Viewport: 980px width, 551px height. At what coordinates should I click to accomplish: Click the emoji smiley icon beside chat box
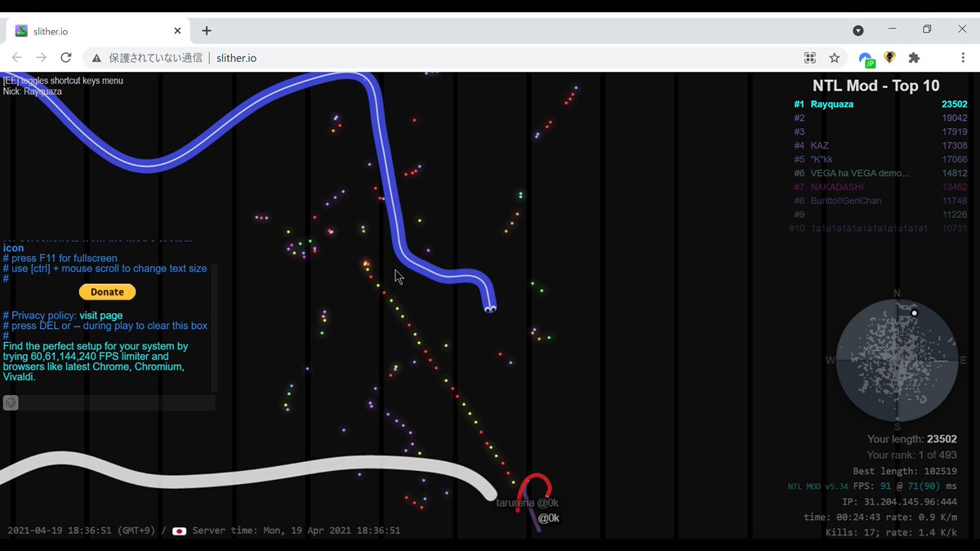[11, 402]
